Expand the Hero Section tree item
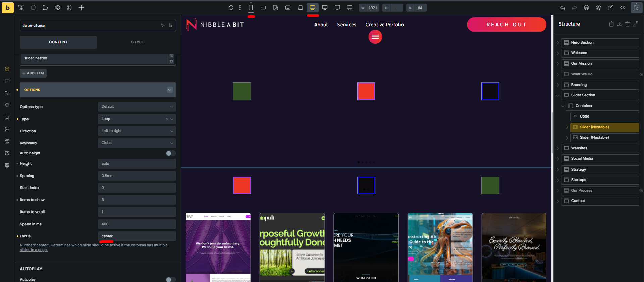This screenshot has height=282, width=644. 558,43
